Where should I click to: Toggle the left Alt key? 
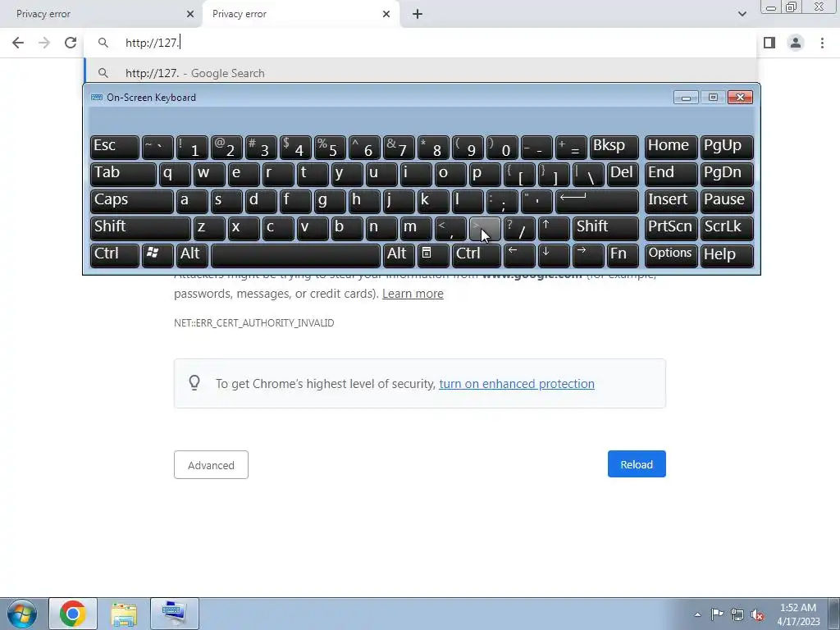coord(192,255)
